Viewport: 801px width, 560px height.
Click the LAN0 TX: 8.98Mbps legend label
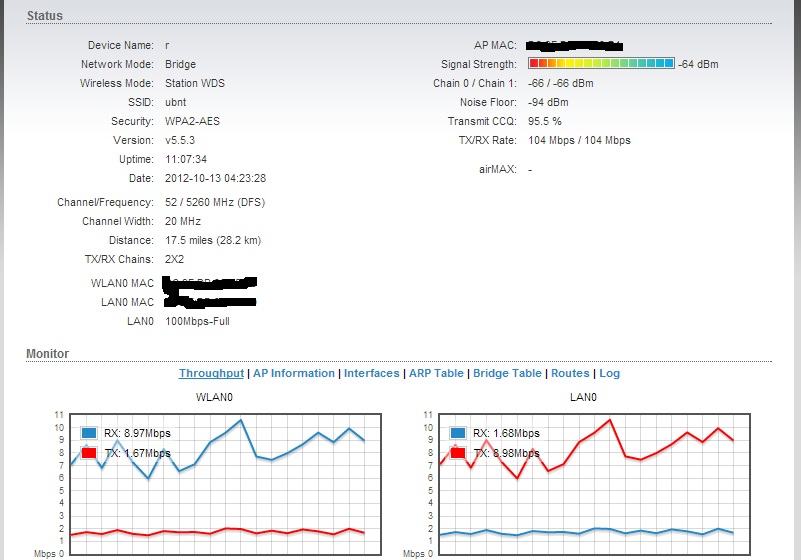point(506,453)
